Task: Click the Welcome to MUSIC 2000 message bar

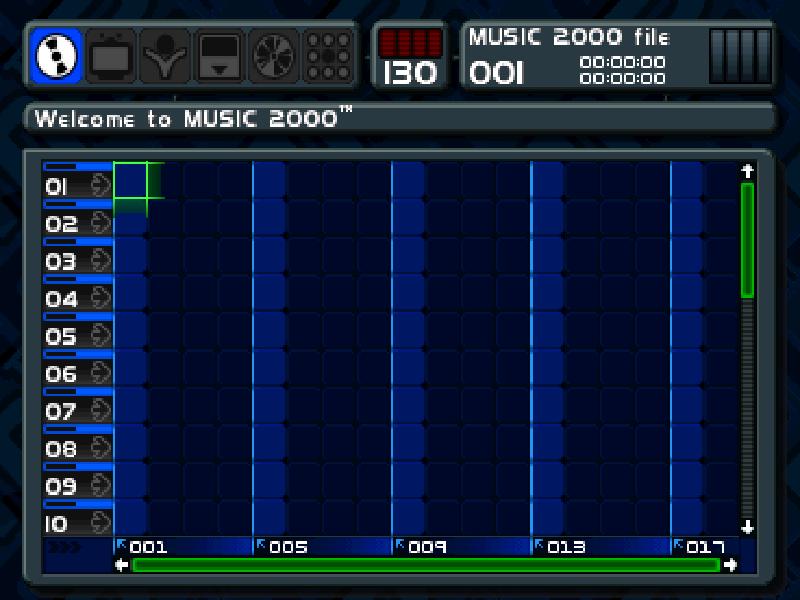Action: tap(400, 118)
